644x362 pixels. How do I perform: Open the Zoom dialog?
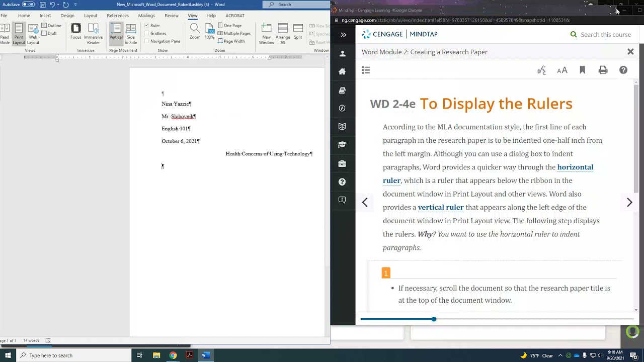[x=195, y=31]
